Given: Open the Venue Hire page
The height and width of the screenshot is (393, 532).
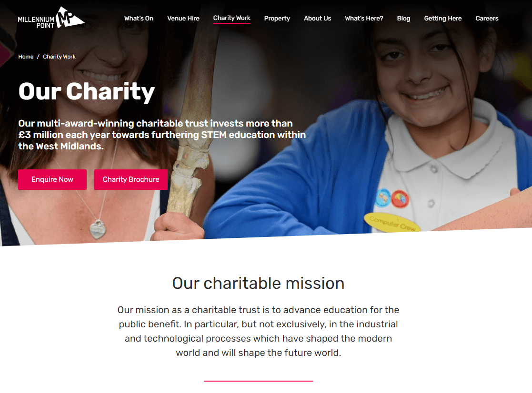Looking at the screenshot, I should (x=183, y=18).
